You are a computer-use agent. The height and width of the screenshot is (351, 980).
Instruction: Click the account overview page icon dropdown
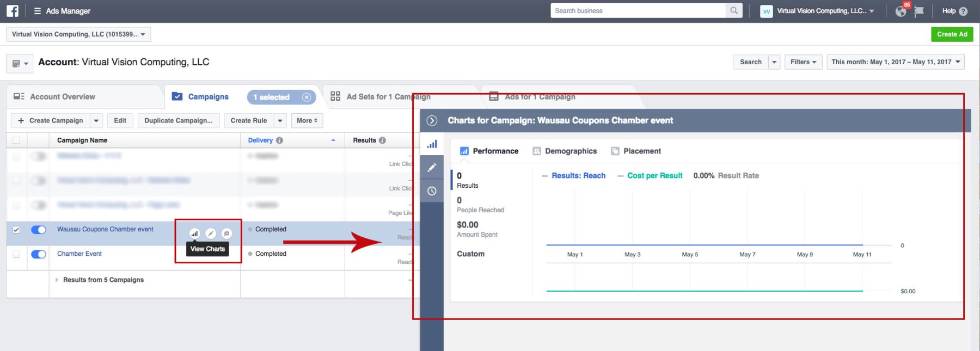click(x=20, y=63)
